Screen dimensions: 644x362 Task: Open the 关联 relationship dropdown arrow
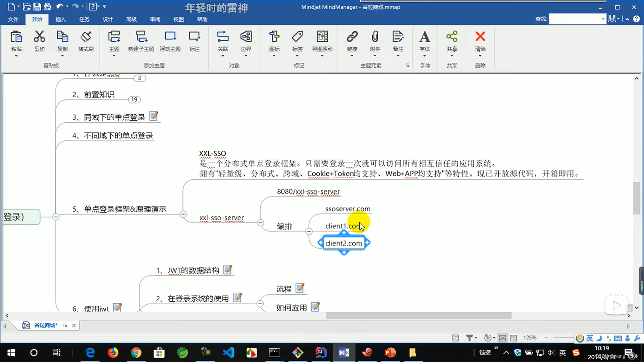coord(223,56)
